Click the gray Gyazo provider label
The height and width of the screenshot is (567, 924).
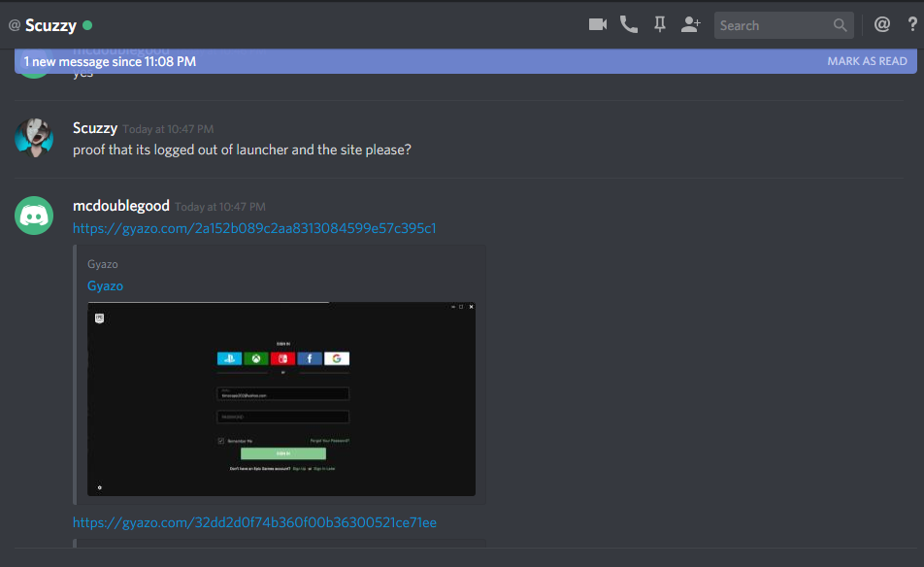pos(103,264)
